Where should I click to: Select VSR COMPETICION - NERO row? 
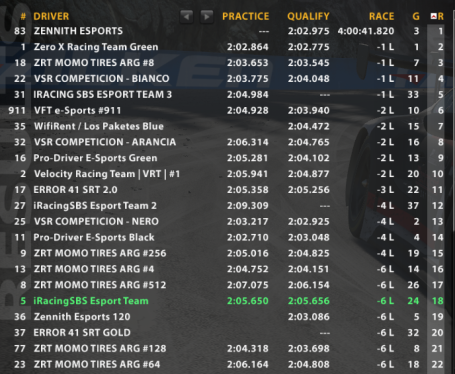click(227, 222)
